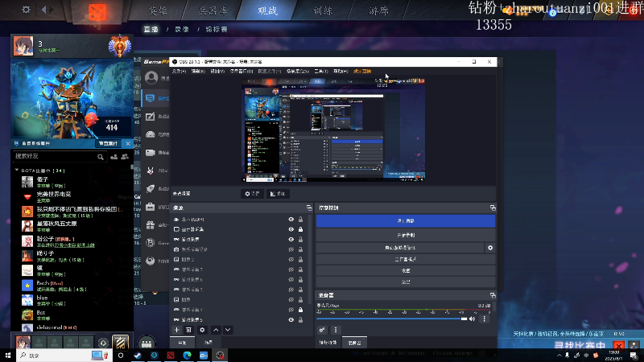Mute the mic/Aux speaker icon
644x362 pixels.
(473, 319)
